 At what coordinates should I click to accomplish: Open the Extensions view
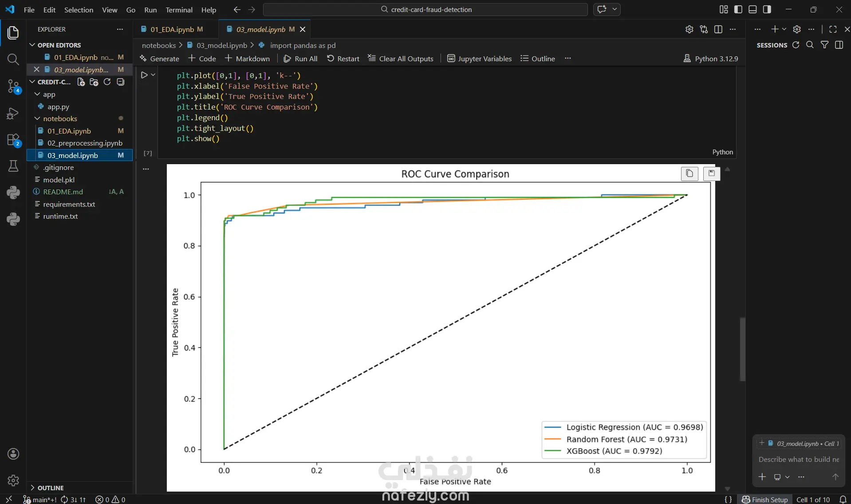tap(13, 140)
